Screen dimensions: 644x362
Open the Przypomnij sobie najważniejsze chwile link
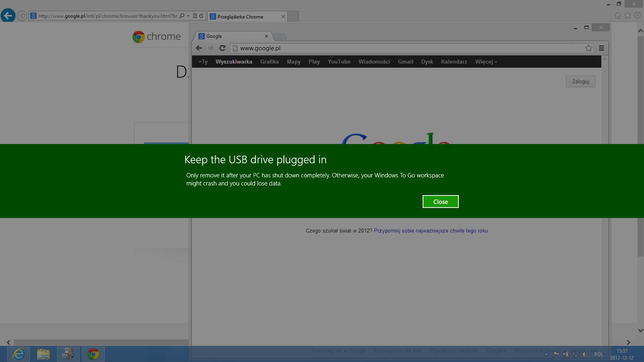click(x=431, y=230)
